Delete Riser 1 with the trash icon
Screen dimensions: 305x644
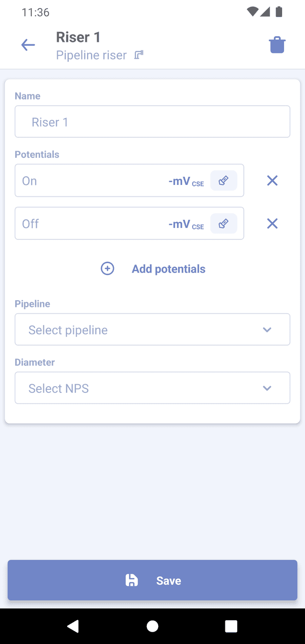(x=277, y=45)
